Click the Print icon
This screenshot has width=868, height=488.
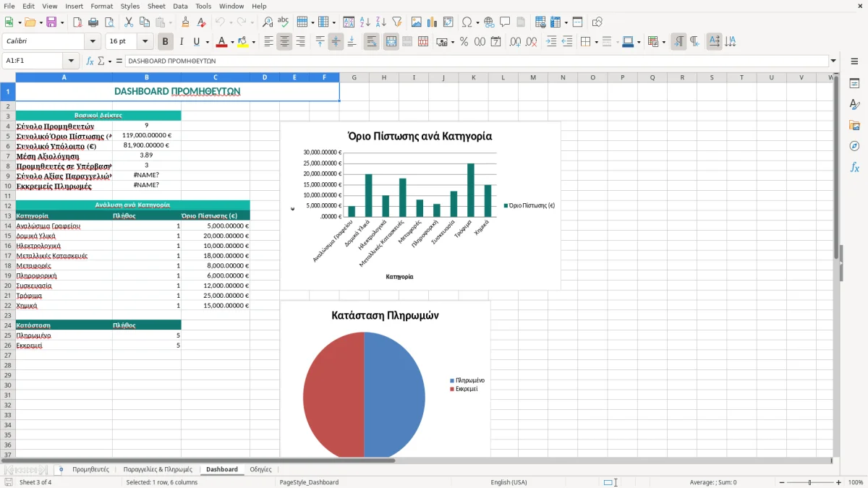pos(93,22)
